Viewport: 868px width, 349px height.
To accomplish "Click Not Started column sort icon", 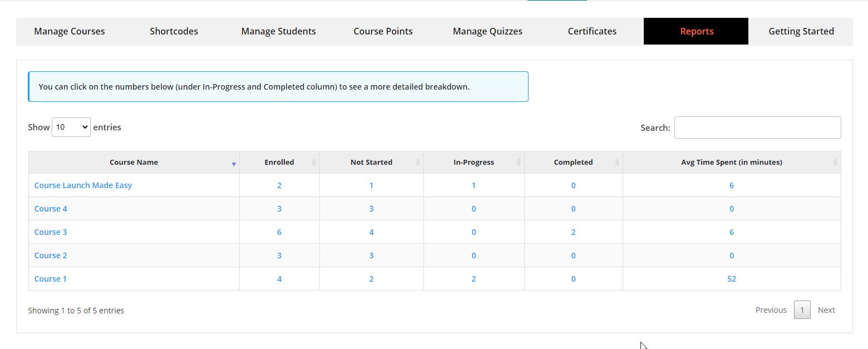I will (x=418, y=163).
